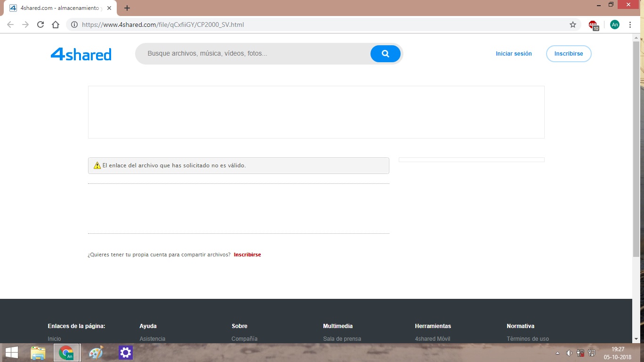
Task: Open a new browser tab
Action: [127, 8]
